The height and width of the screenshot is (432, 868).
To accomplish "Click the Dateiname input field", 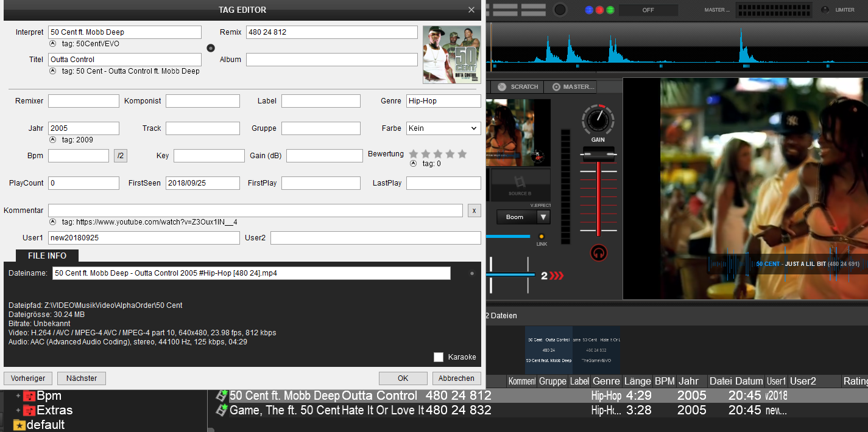I will 252,273.
